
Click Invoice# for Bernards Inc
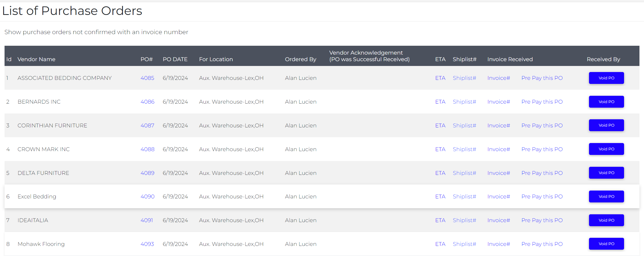click(x=499, y=102)
